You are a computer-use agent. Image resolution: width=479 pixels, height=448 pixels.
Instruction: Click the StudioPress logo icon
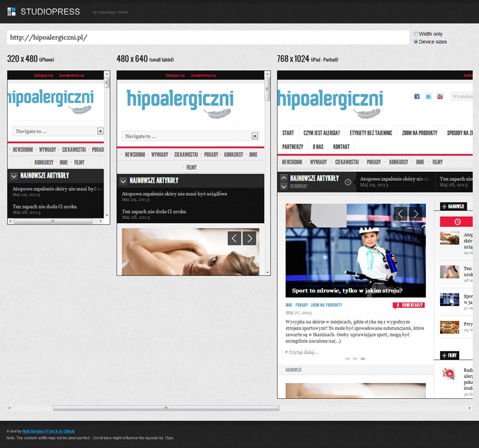coord(11,11)
